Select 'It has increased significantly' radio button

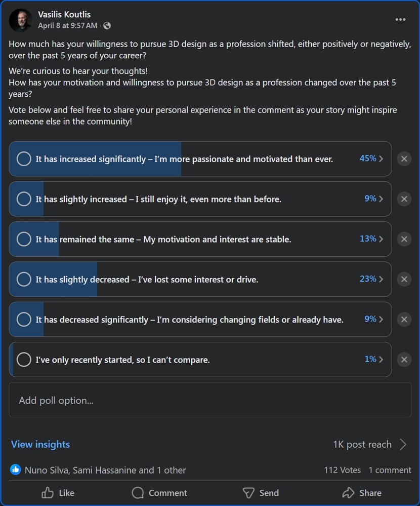24,159
